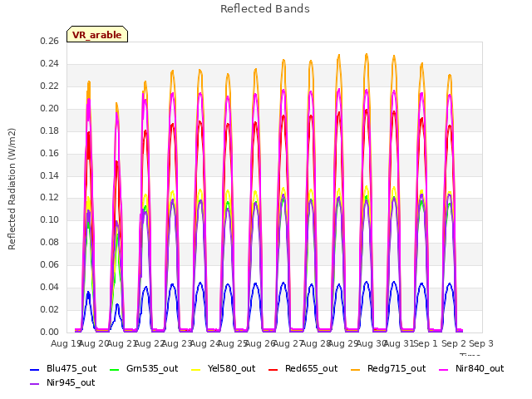Select the Nir945_out legend label
This screenshot has width=532, height=399.
71,383
